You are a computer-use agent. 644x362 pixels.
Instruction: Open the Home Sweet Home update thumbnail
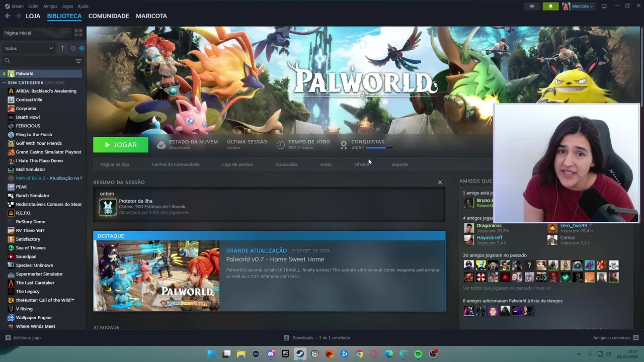pyautogui.click(x=156, y=276)
